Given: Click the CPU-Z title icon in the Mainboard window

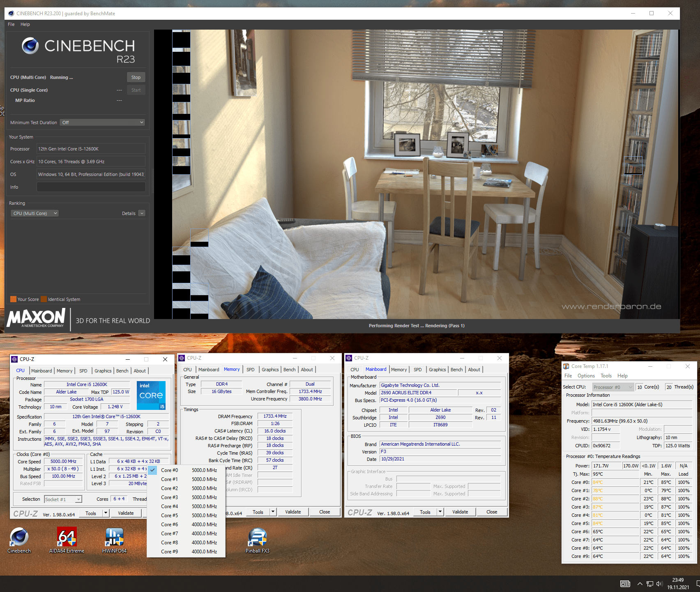Looking at the screenshot, I should click(349, 358).
